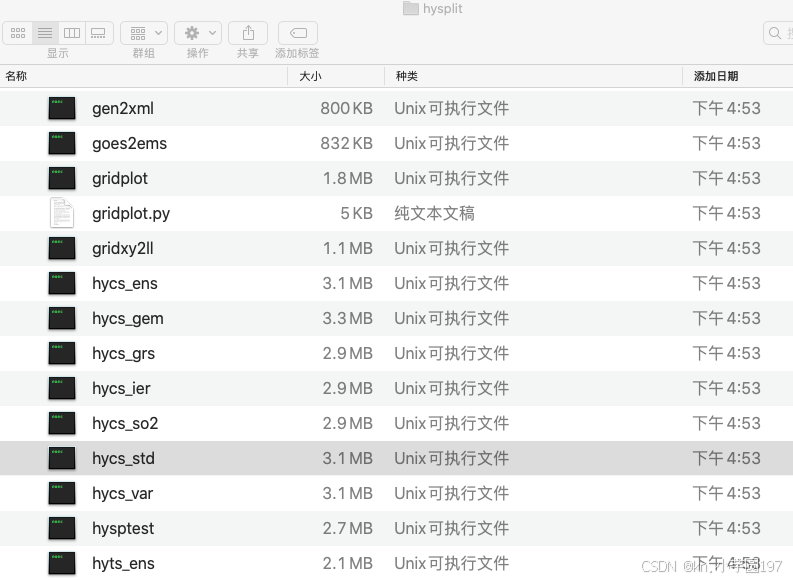Click the file name gen2xml
The image size is (793, 580).
click(x=123, y=109)
